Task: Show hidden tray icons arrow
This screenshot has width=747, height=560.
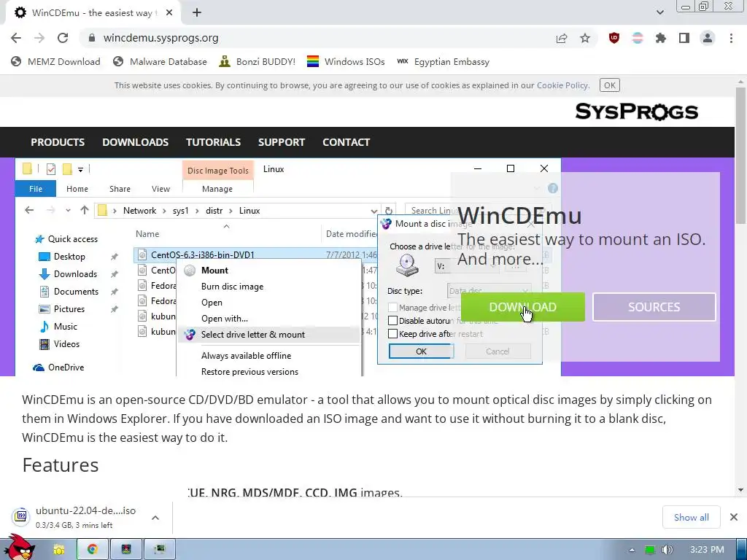Action: tap(632, 550)
